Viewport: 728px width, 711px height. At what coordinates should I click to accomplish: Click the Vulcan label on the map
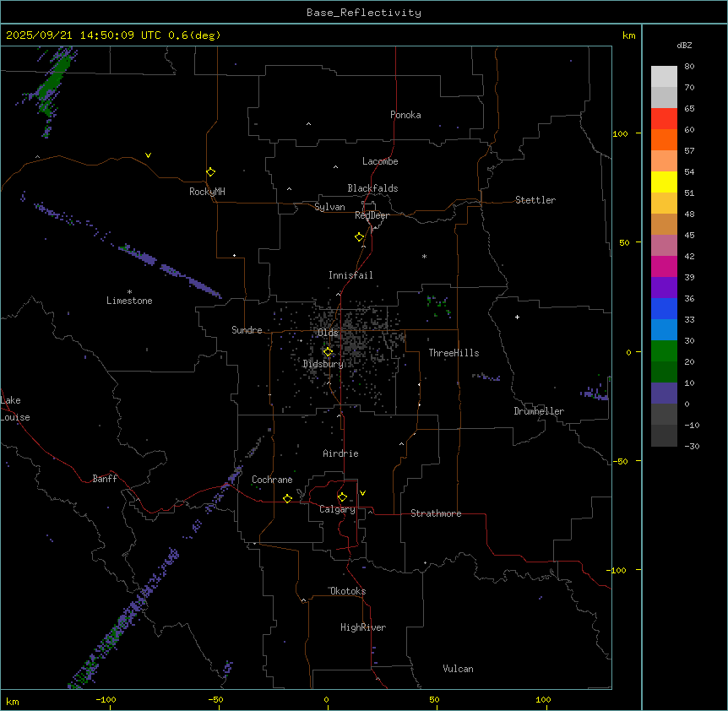click(x=458, y=669)
